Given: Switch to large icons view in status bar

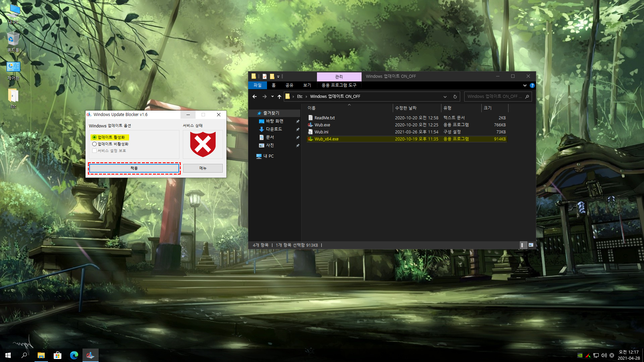Looking at the screenshot, I should [x=531, y=245].
